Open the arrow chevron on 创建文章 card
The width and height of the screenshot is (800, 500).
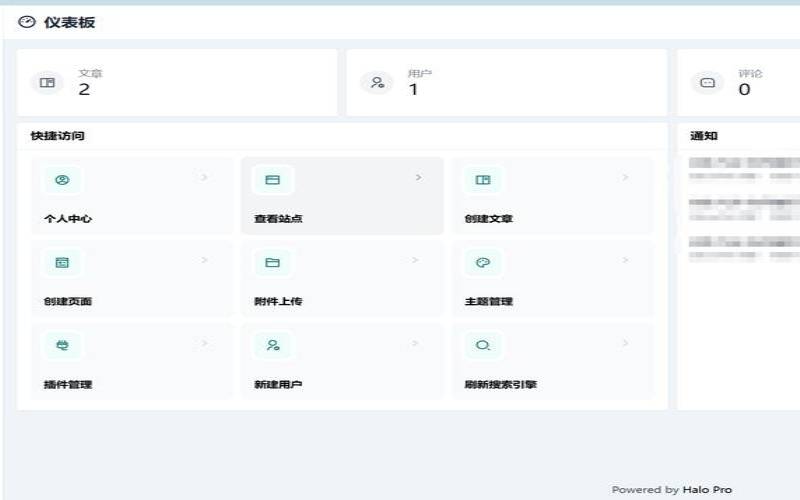[625, 178]
